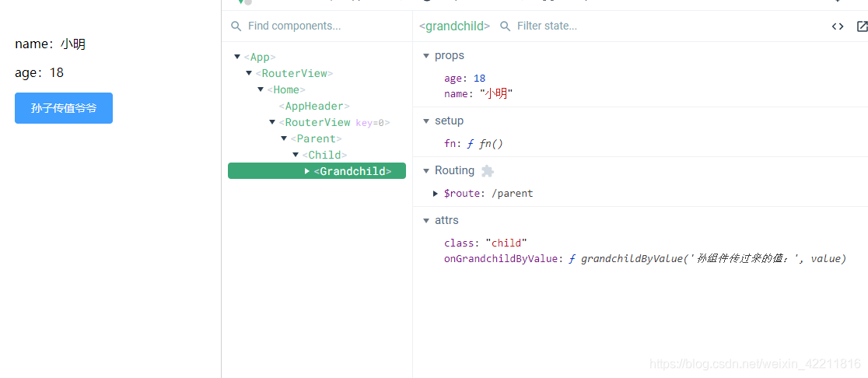
Task: Click the Filter state magnifier icon
Action: coord(505,26)
